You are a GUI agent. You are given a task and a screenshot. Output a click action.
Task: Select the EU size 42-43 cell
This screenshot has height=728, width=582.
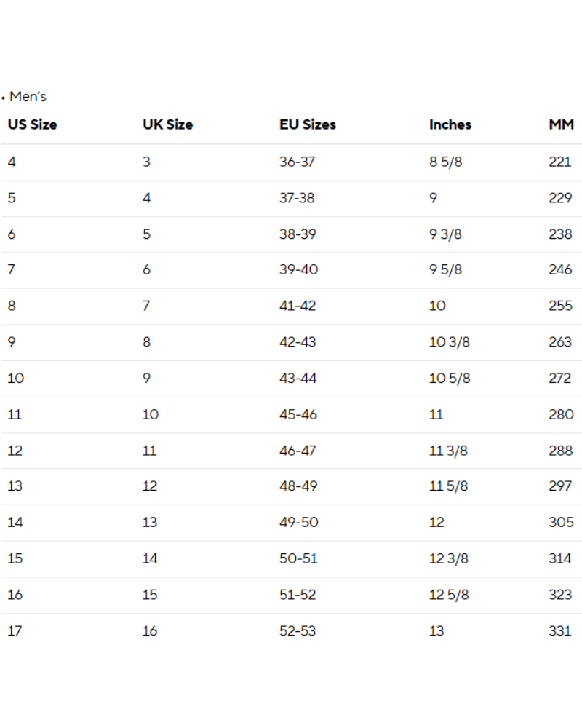[298, 342]
